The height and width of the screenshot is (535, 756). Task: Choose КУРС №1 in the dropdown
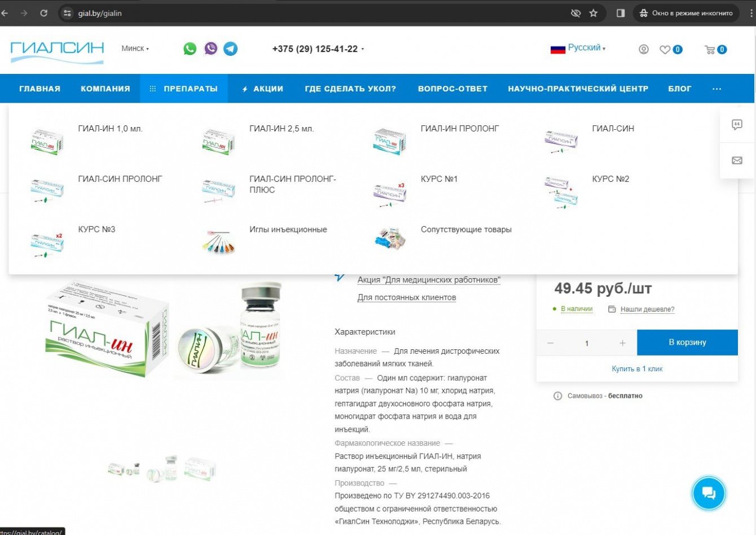coord(439,179)
